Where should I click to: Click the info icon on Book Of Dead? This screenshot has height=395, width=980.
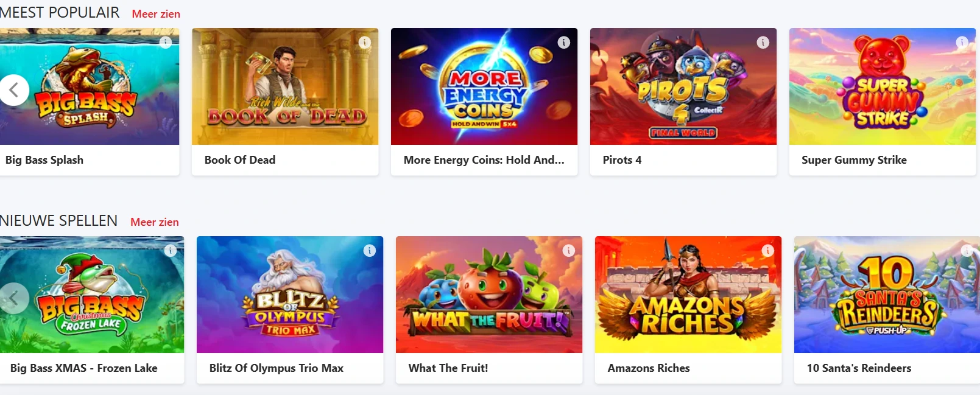[x=364, y=42]
